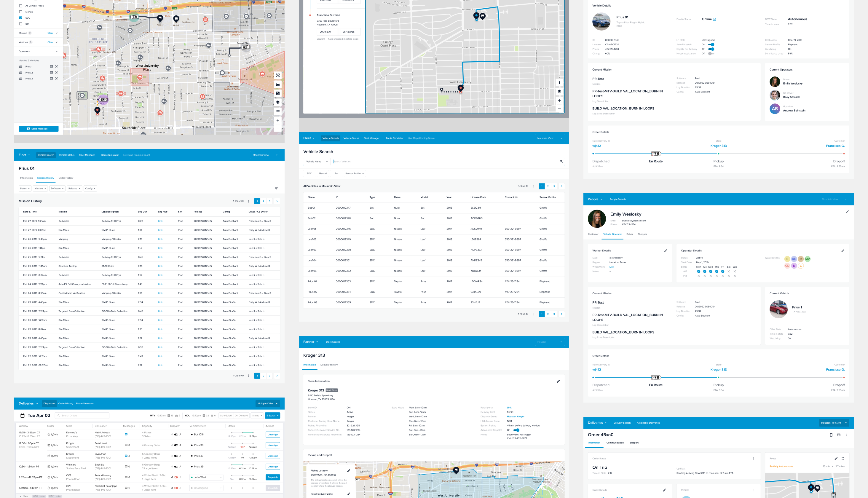This screenshot has height=498, width=868.
Task: Open Houston Kroger dispatch group link
Action: (x=516, y=416)
